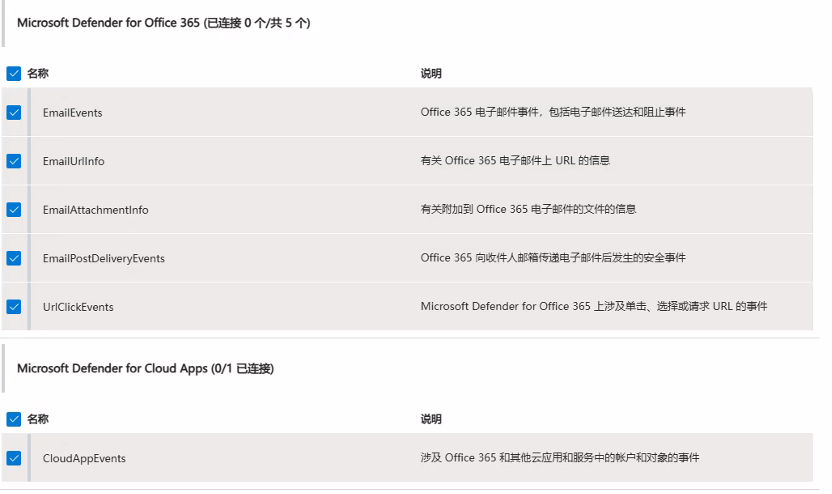Click the CloudAppEvents description text
This screenshot has height=494, width=832.
tap(560, 457)
